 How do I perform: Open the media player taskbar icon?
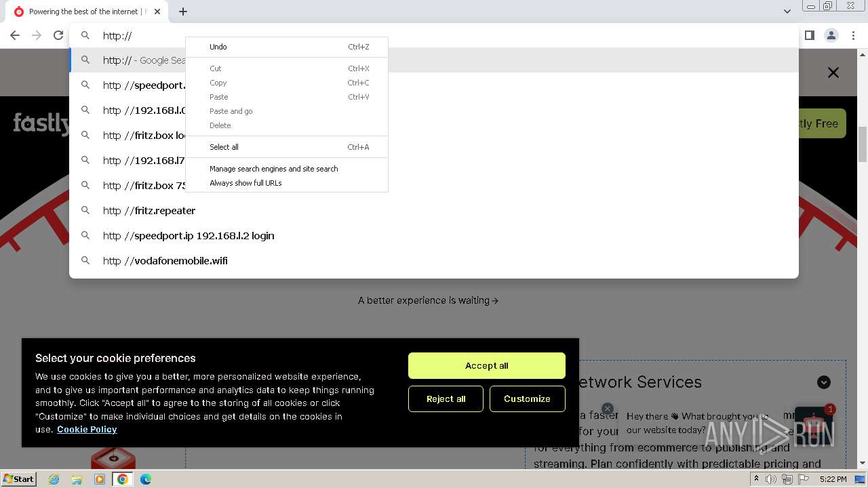point(100,479)
